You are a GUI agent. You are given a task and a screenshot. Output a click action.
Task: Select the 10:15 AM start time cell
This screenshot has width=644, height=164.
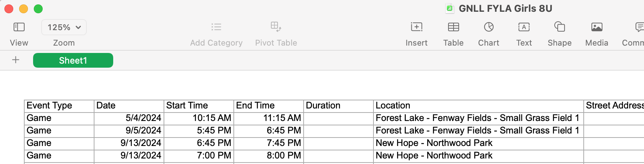pyautogui.click(x=198, y=118)
